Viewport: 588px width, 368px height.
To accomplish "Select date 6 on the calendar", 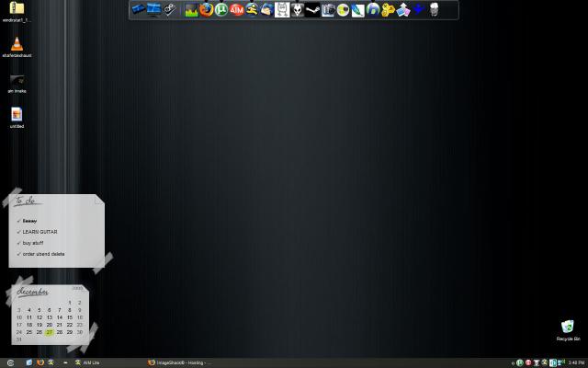I will (x=49, y=310).
